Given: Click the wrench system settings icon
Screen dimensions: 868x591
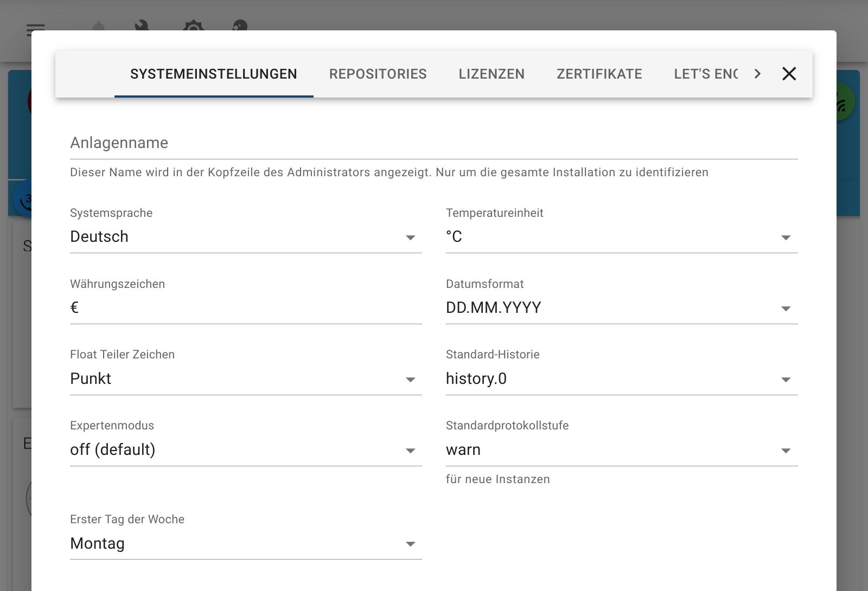Looking at the screenshot, I should coord(142,25).
